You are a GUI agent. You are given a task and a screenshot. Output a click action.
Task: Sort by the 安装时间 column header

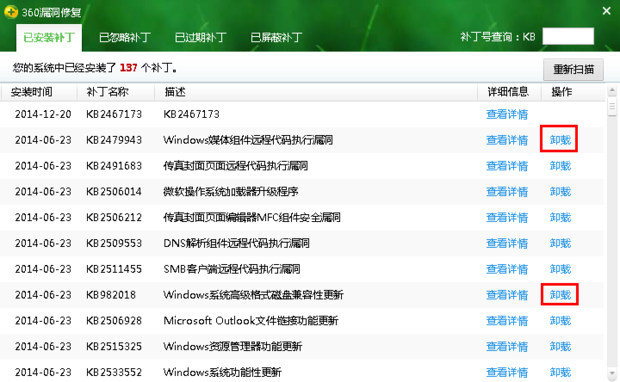click(x=32, y=92)
